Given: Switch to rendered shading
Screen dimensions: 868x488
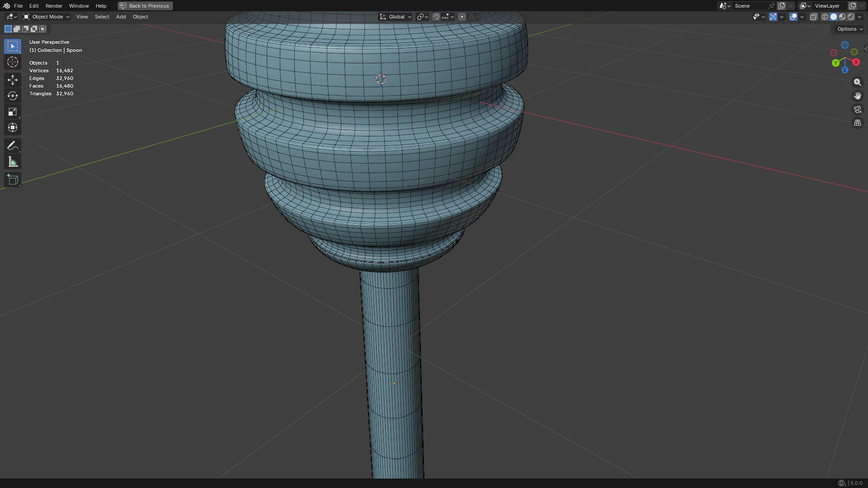Looking at the screenshot, I should click(851, 17).
